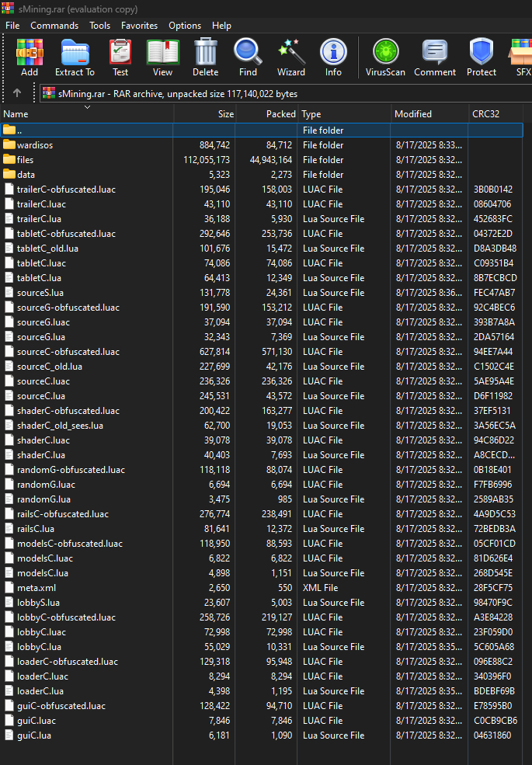Sort by the Modified column header
This screenshot has height=765, width=532.
pyautogui.click(x=430, y=113)
